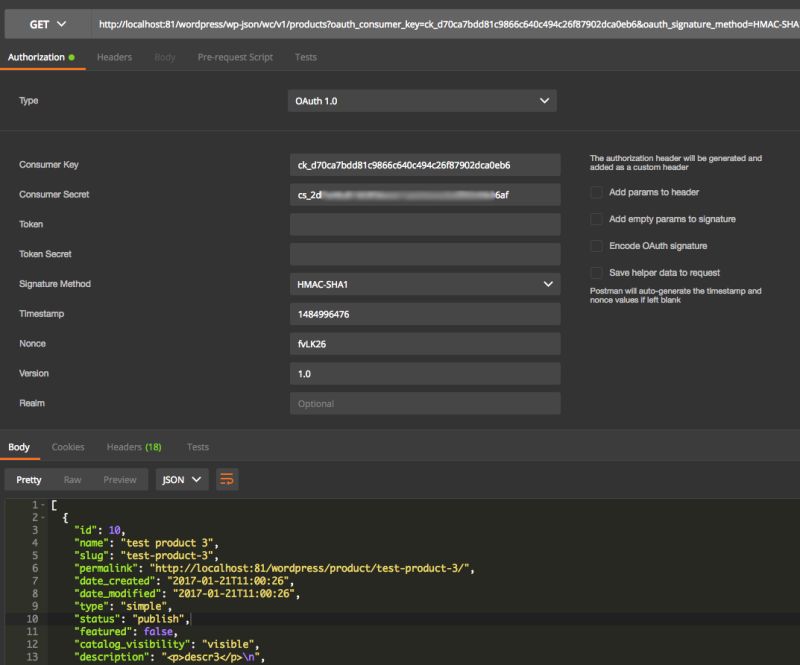
Task: Toggle the orange wrap-lines icon in the response viewer
Action: point(228,479)
